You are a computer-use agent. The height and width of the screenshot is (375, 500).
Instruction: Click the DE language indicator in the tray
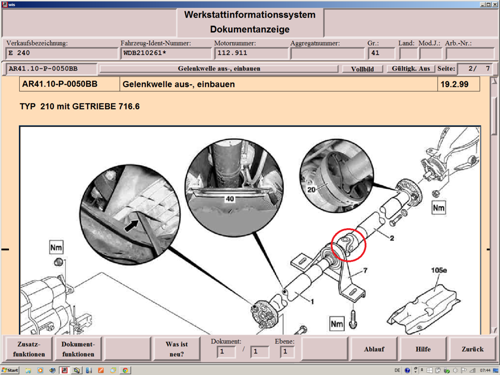pyautogui.click(x=397, y=370)
